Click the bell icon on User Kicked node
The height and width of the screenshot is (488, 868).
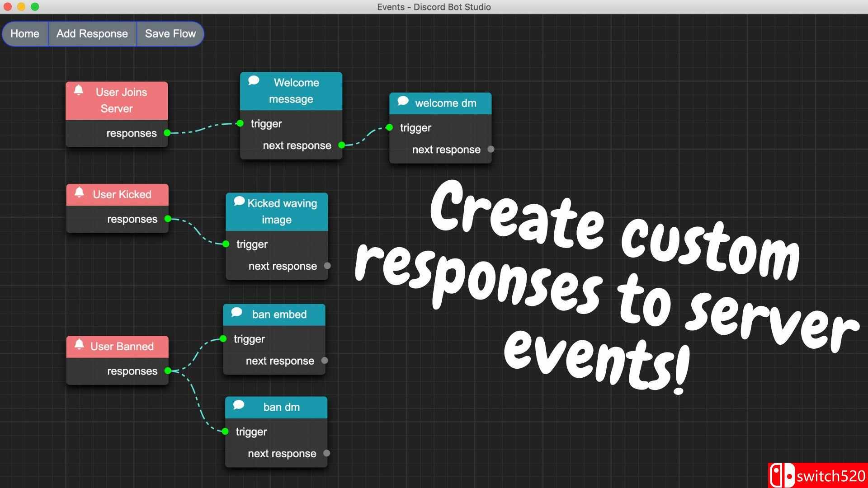click(79, 192)
